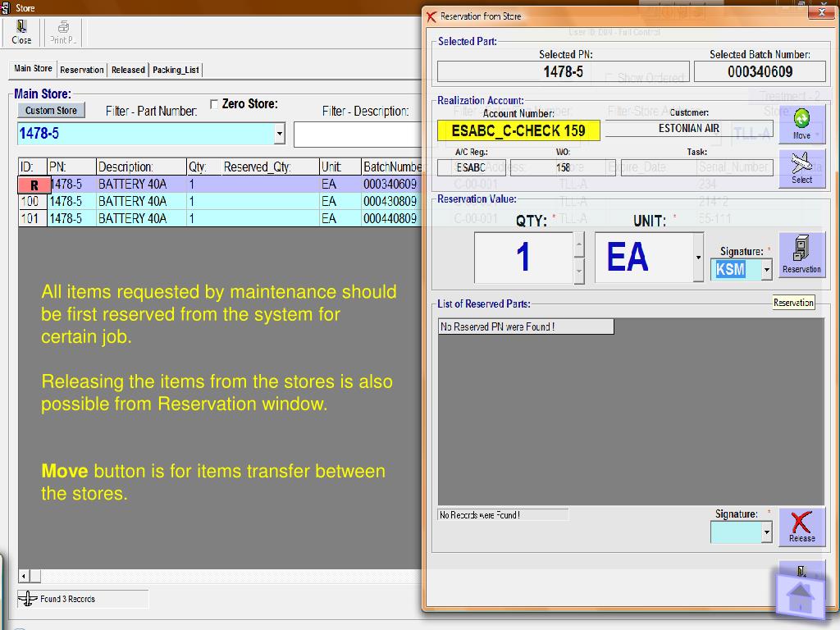The height and width of the screenshot is (630, 840).
Task: Click the Found 3 Records status text
Action: click(67, 599)
